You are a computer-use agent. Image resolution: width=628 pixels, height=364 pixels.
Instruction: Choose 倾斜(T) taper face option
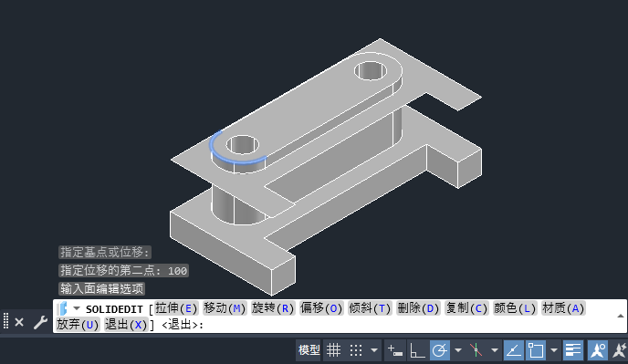coord(370,308)
